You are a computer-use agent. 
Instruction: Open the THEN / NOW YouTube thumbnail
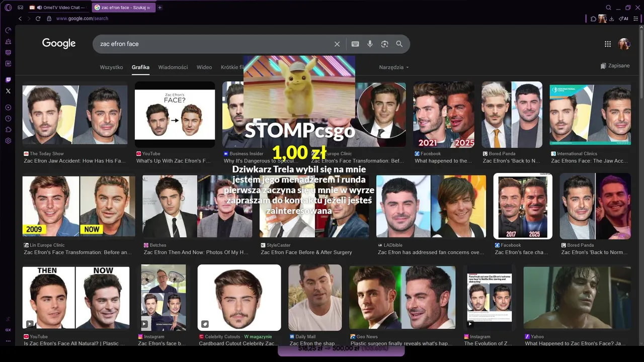pyautogui.click(x=76, y=298)
